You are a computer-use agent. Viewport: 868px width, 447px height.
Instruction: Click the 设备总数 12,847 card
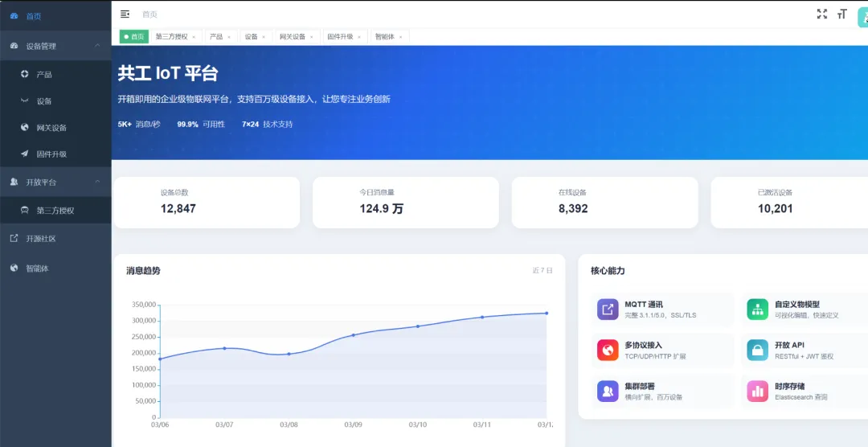click(x=207, y=203)
